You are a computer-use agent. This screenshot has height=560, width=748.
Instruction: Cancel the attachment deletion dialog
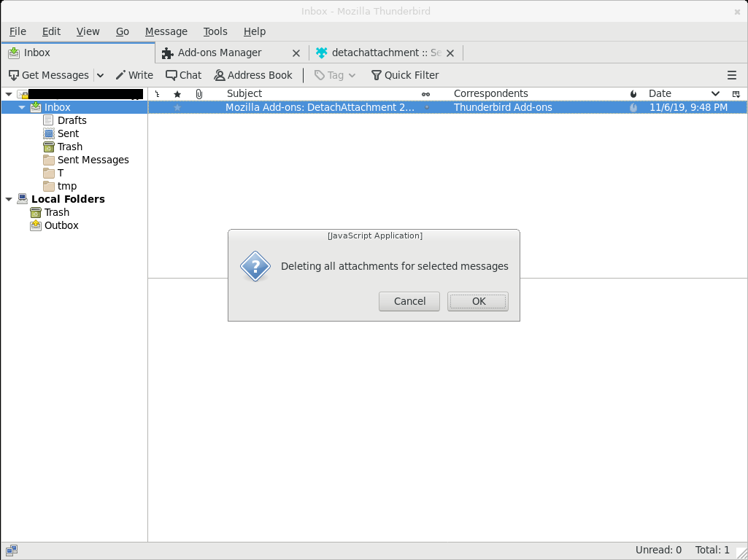coord(409,301)
